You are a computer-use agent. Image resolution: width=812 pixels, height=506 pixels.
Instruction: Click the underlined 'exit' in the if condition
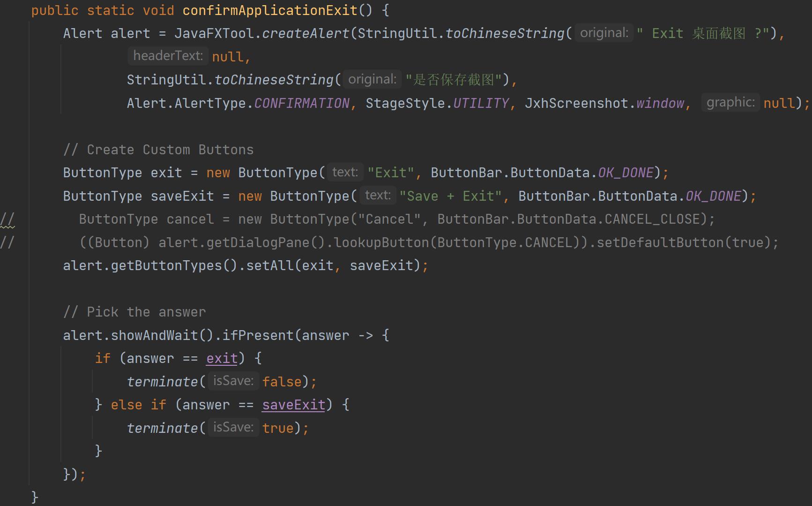[222, 358]
